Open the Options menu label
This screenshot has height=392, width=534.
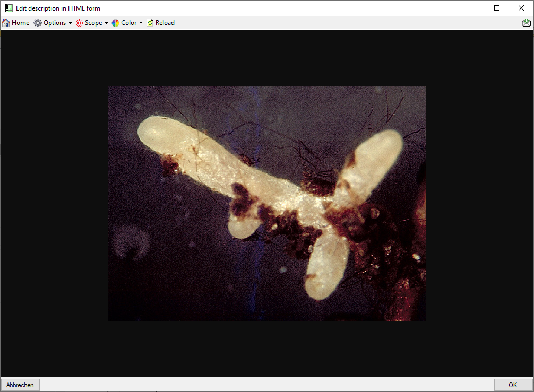55,23
